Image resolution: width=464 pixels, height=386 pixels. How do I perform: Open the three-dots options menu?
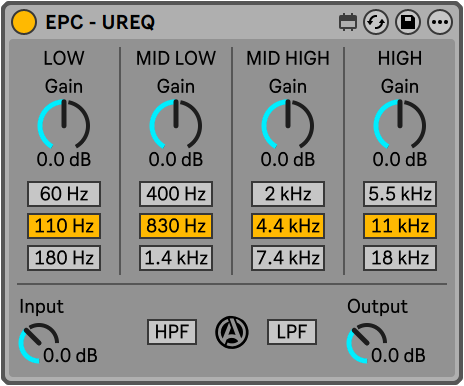440,22
